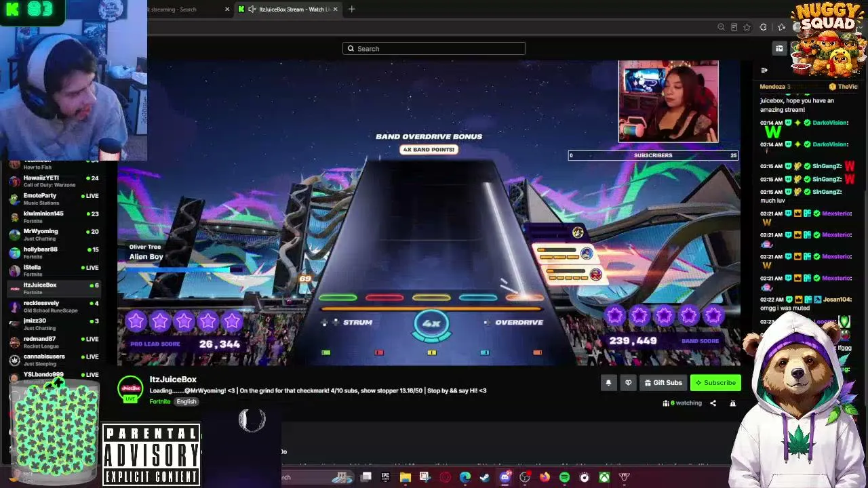Screen dimensions: 868x488
Task: Open File Explorer from the taskbar
Action: click(x=405, y=477)
